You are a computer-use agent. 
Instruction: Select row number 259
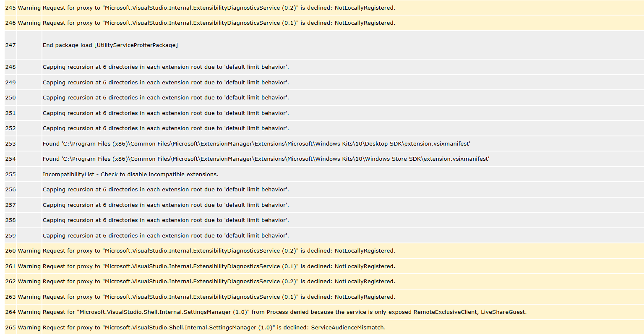[10, 236]
